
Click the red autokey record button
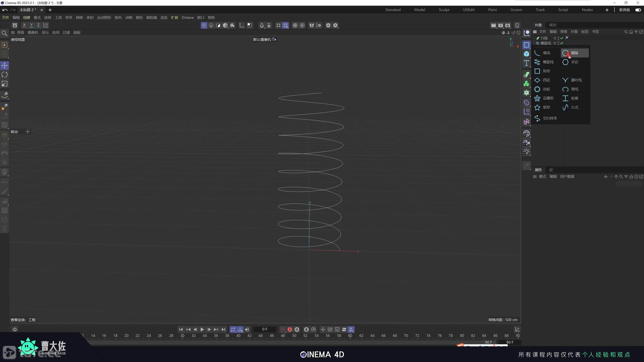point(290,329)
